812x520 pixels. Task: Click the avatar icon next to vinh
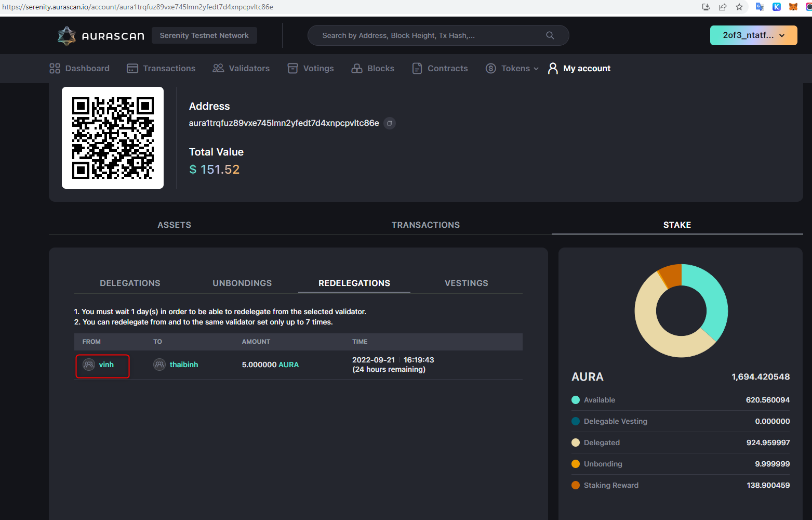[x=88, y=365]
